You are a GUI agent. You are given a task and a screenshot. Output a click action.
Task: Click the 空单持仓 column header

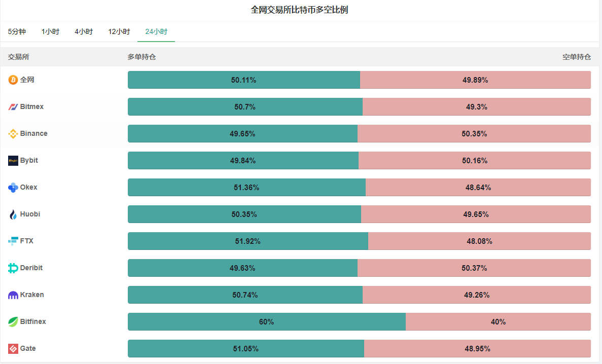[x=577, y=57]
